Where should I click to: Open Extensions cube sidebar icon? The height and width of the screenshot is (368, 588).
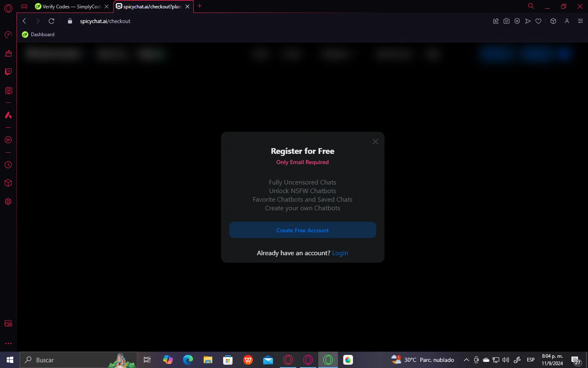[8, 183]
